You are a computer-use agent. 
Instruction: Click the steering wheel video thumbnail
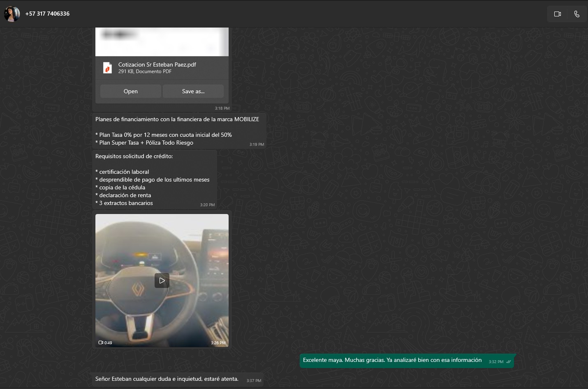click(x=162, y=281)
